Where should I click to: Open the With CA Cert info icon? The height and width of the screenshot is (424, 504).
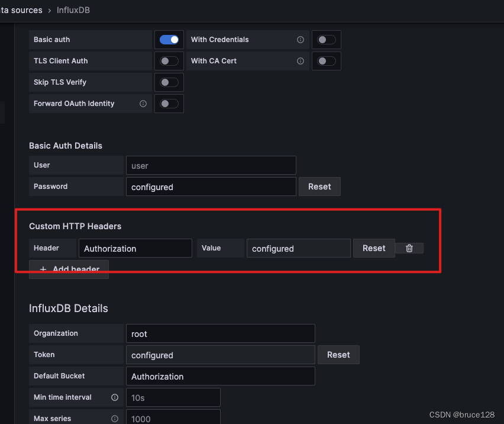(301, 61)
